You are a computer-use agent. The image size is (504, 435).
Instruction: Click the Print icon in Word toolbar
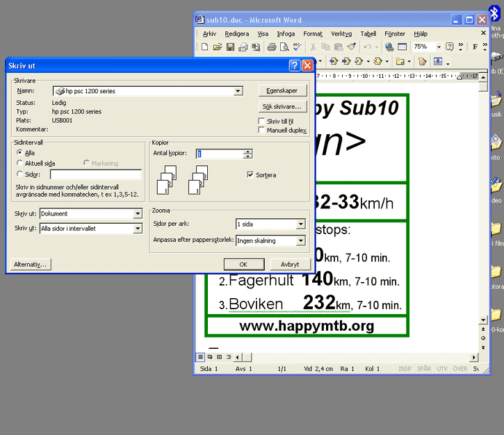(x=272, y=47)
